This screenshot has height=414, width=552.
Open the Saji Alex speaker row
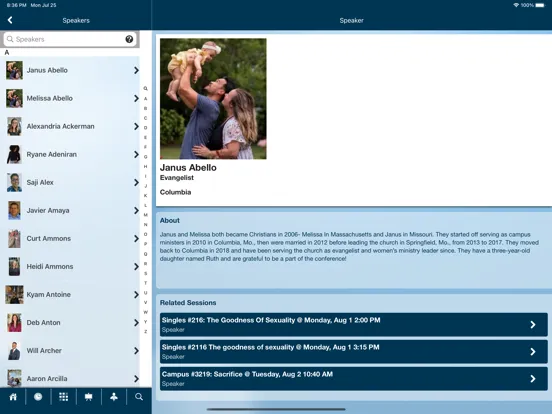(x=71, y=182)
